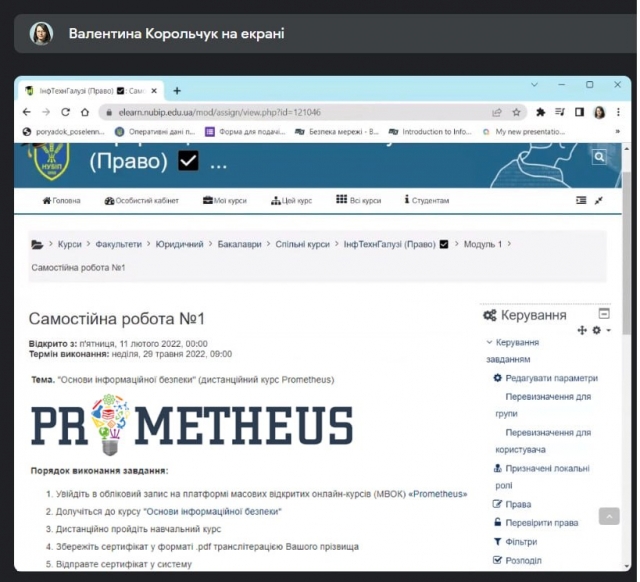Click the presenter avatar Валентина Корольчук

pyautogui.click(x=41, y=33)
